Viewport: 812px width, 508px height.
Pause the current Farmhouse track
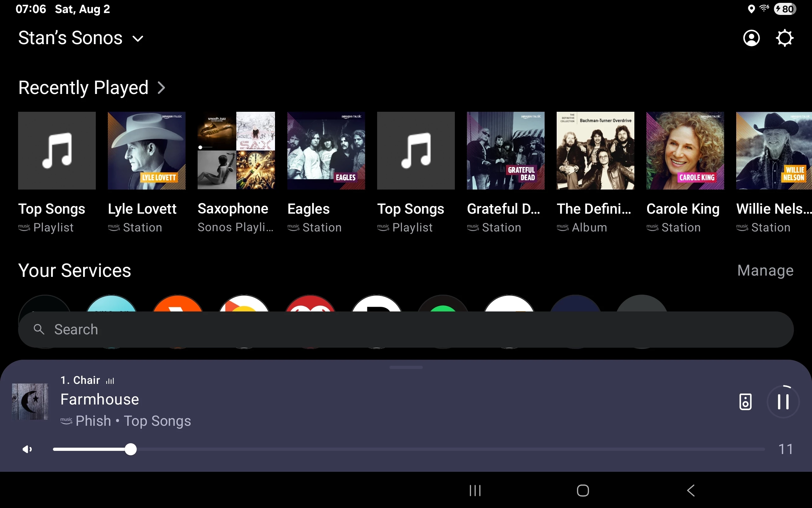(783, 402)
